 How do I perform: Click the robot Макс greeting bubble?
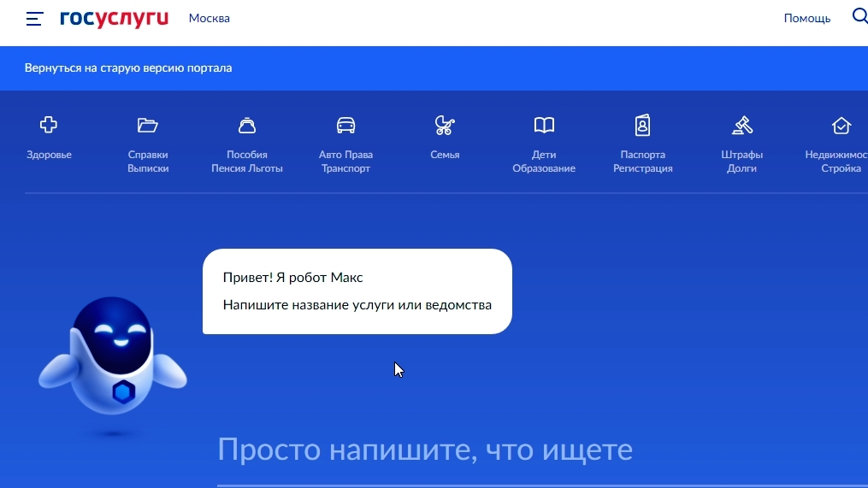click(357, 291)
